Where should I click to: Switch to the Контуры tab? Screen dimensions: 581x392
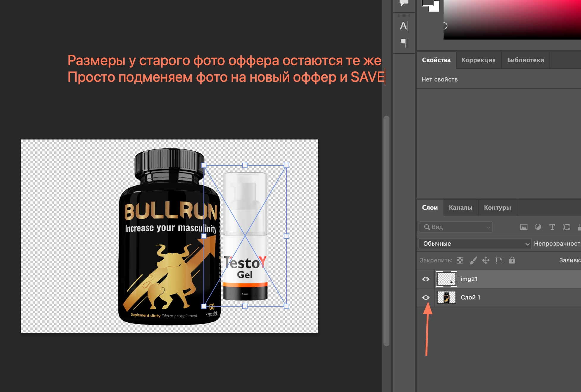point(497,208)
